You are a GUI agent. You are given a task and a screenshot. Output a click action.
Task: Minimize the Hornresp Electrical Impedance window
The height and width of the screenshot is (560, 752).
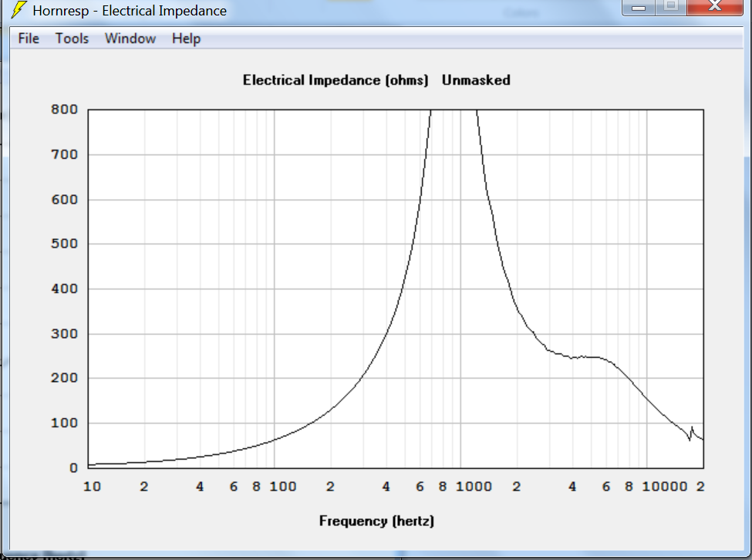(639, 7)
